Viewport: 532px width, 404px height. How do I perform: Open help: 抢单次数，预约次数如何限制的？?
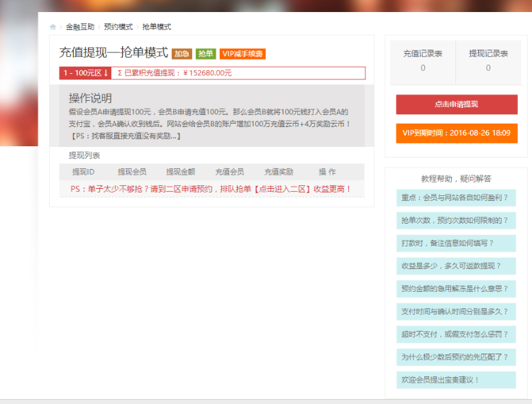coord(456,221)
